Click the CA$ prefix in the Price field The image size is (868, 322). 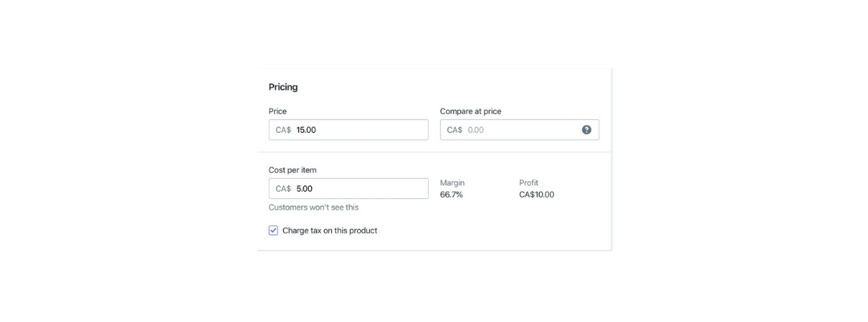pos(283,130)
